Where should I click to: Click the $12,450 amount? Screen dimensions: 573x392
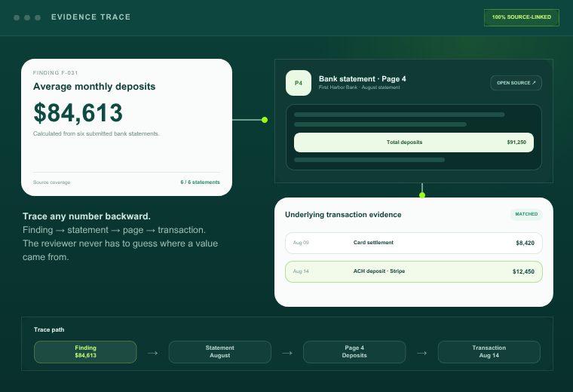point(523,271)
